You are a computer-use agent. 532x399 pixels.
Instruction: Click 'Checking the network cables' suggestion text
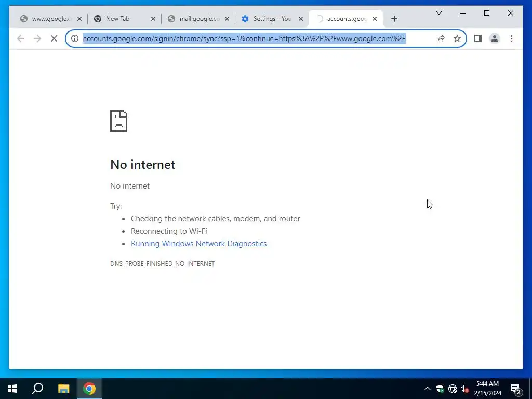point(216,219)
